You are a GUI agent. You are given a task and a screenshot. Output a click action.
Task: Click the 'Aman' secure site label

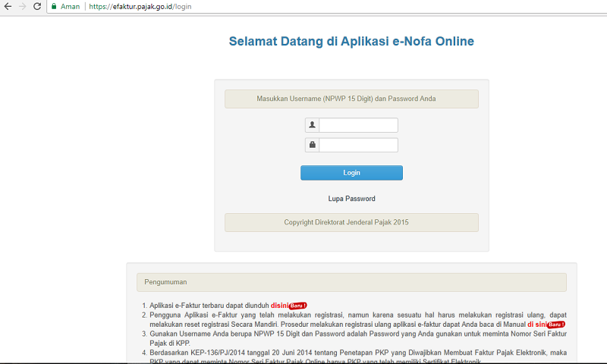click(71, 6)
